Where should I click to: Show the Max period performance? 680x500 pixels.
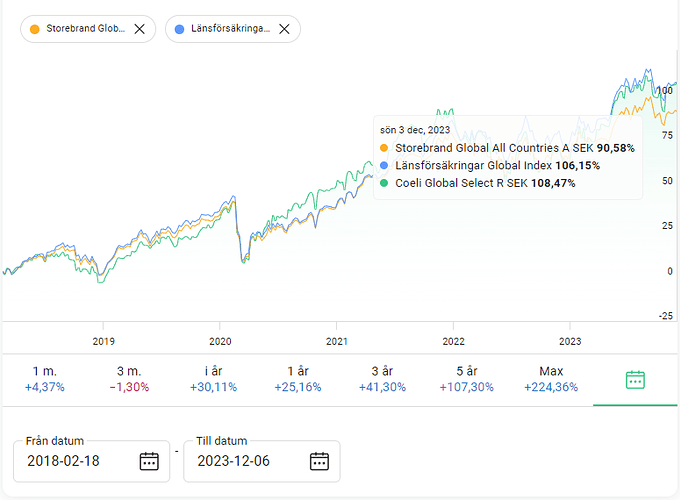click(549, 378)
